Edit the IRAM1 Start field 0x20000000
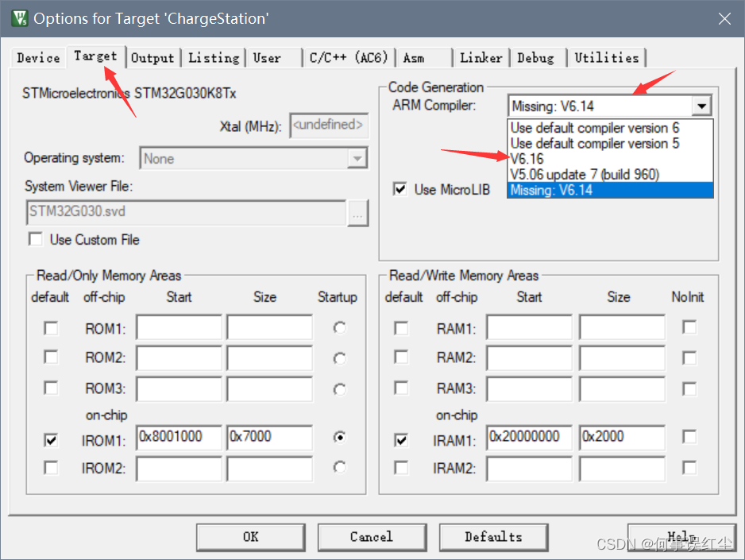Viewport: 745px width, 560px height. point(529,437)
